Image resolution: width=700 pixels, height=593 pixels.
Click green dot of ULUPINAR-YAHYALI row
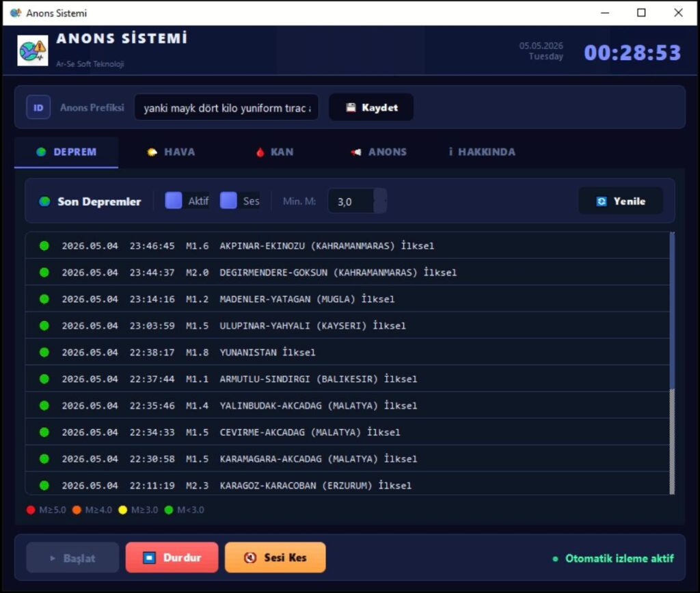(x=44, y=326)
